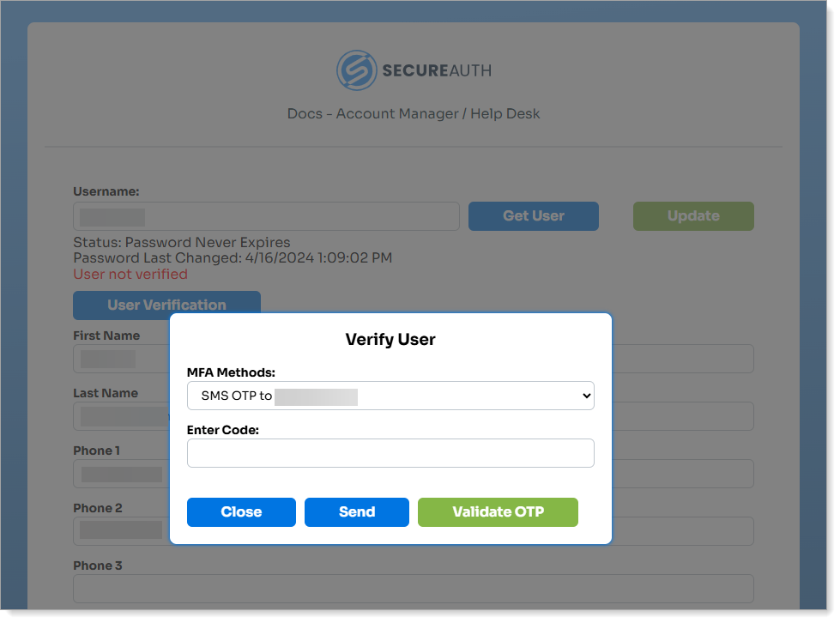
Task: Click the User Verification button
Action: coord(166,305)
